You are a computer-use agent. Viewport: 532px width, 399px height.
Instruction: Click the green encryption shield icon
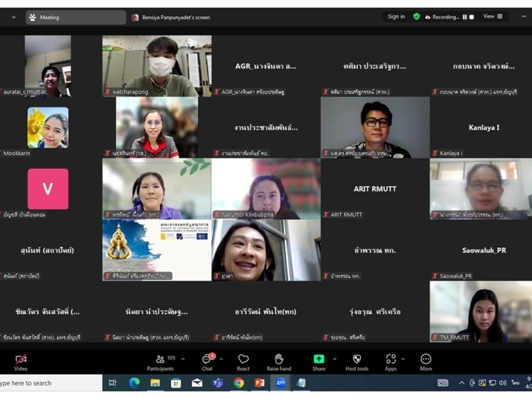click(417, 17)
